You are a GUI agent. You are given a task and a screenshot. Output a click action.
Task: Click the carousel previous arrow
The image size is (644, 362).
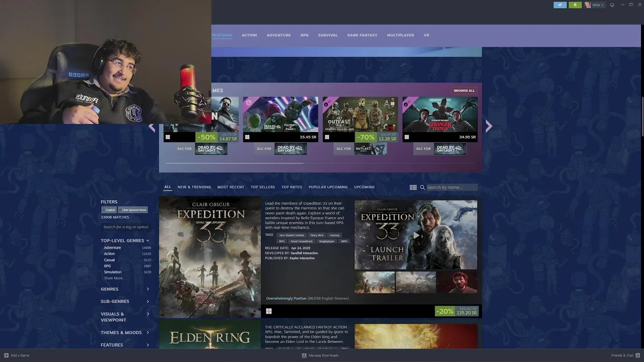[152, 127]
